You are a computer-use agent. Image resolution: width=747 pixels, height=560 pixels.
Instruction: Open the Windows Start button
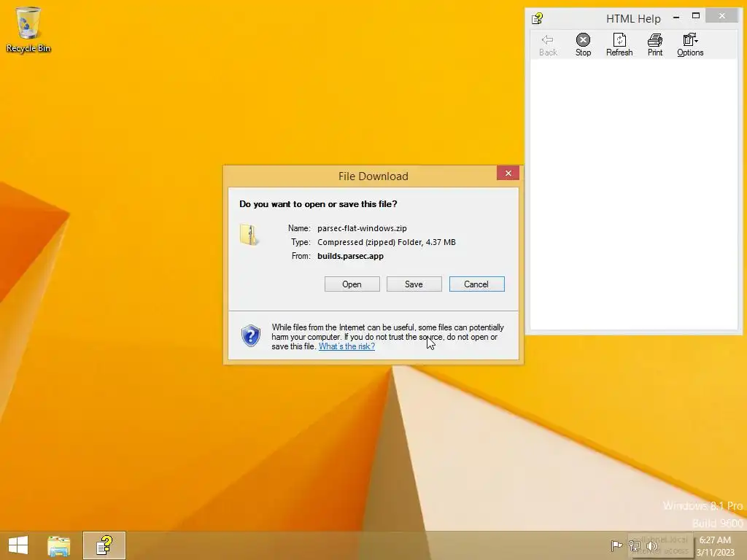coord(18,545)
